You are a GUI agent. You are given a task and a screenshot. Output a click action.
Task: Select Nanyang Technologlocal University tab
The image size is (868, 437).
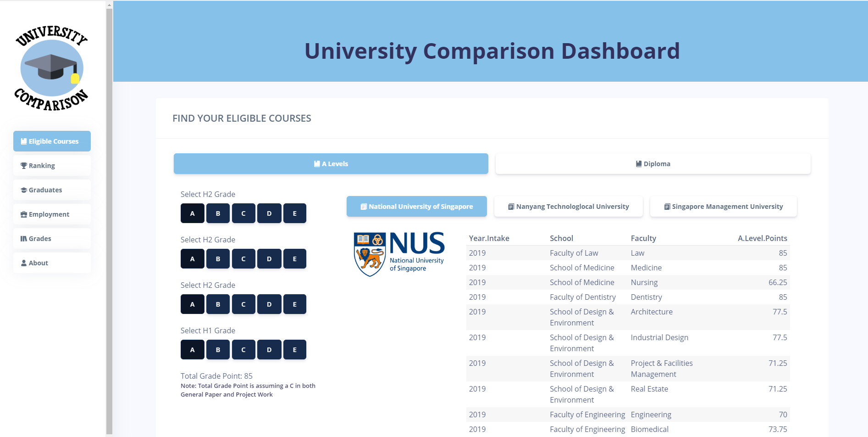[569, 207]
